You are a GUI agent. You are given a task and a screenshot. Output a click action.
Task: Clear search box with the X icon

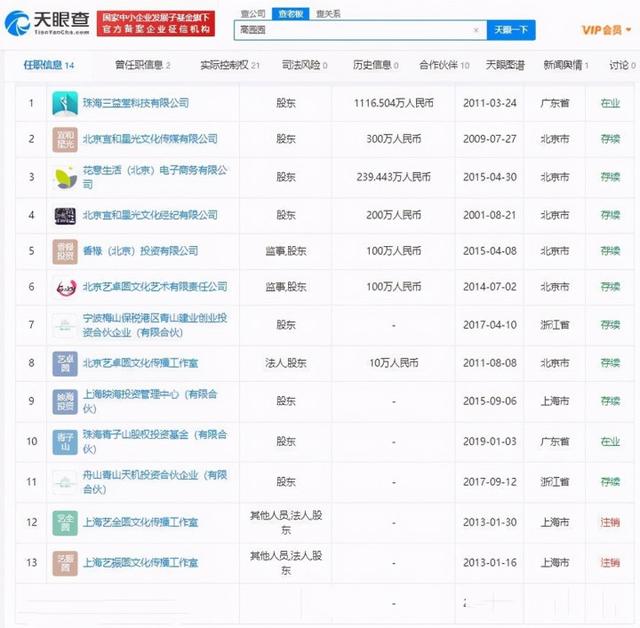[x=476, y=30]
